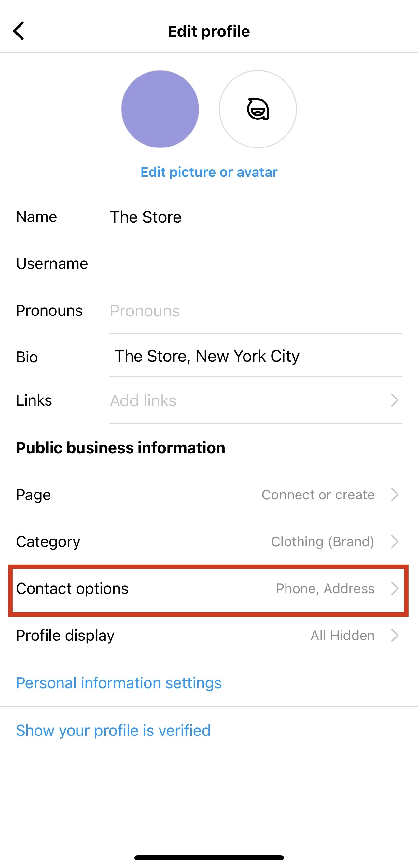Expand the Contact options row
Viewport: 418px width, 868px height.
click(209, 589)
